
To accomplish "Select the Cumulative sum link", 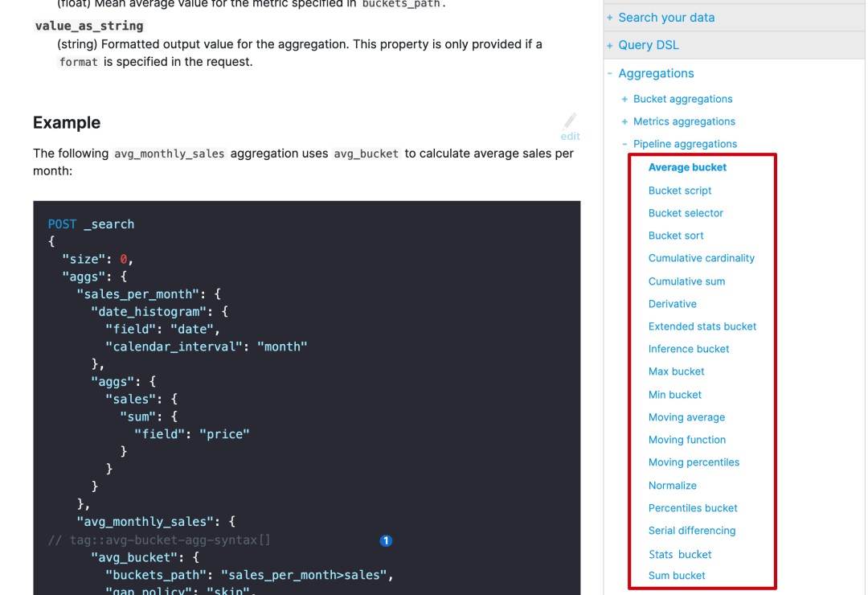I will (x=686, y=281).
